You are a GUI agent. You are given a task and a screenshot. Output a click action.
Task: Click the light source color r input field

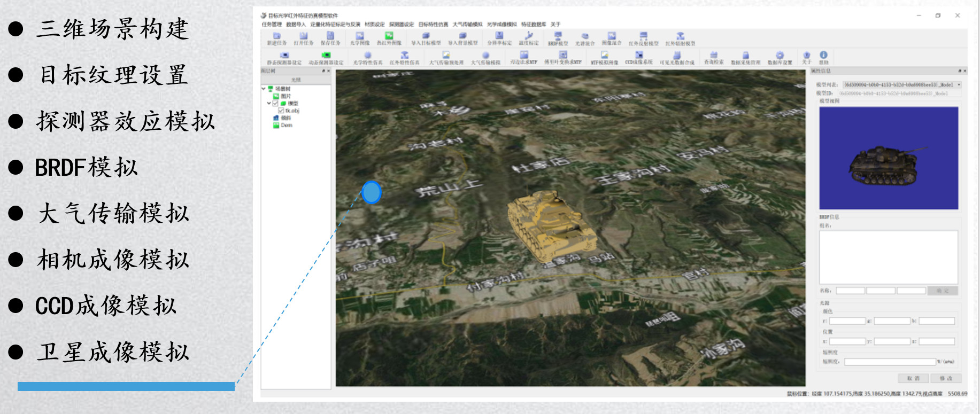(847, 321)
